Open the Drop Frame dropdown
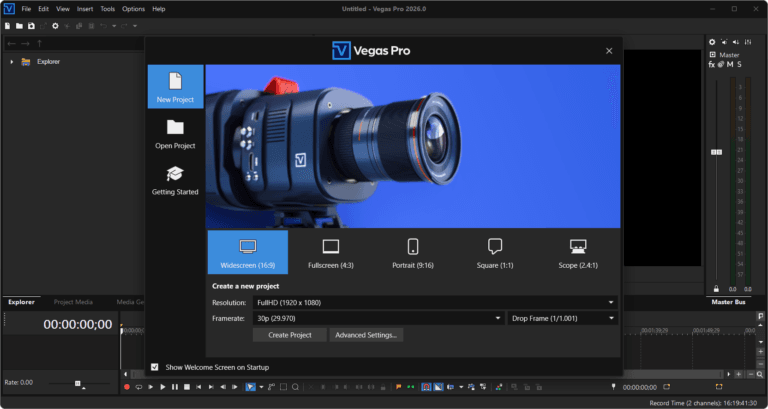Viewport: 768px width, 409px height. [x=562, y=318]
